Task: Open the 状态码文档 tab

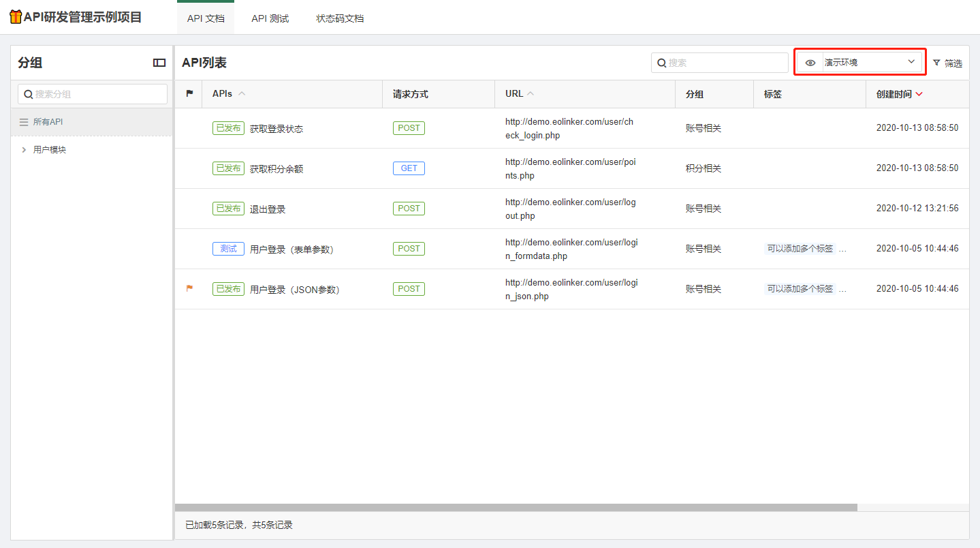Action: tap(340, 18)
